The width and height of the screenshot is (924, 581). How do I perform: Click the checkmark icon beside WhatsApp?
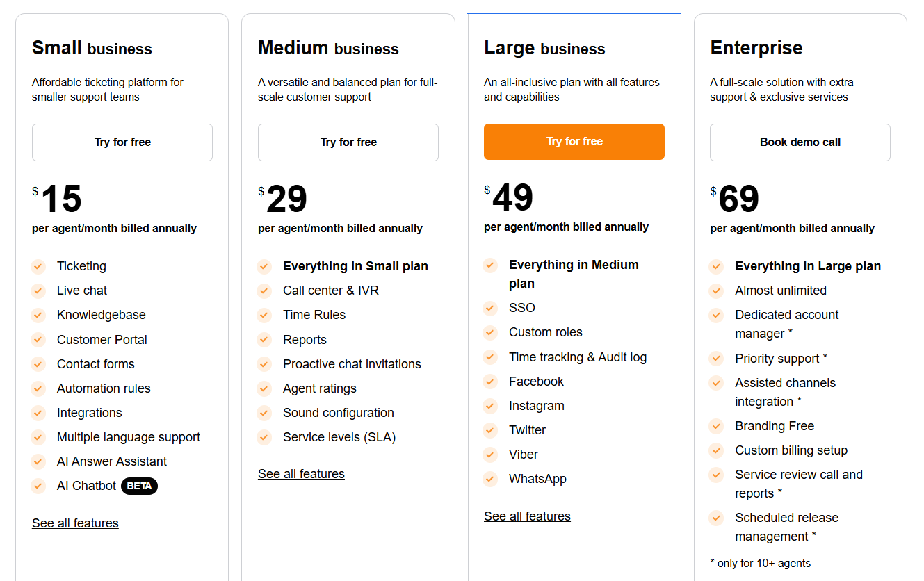coord(490,479)
